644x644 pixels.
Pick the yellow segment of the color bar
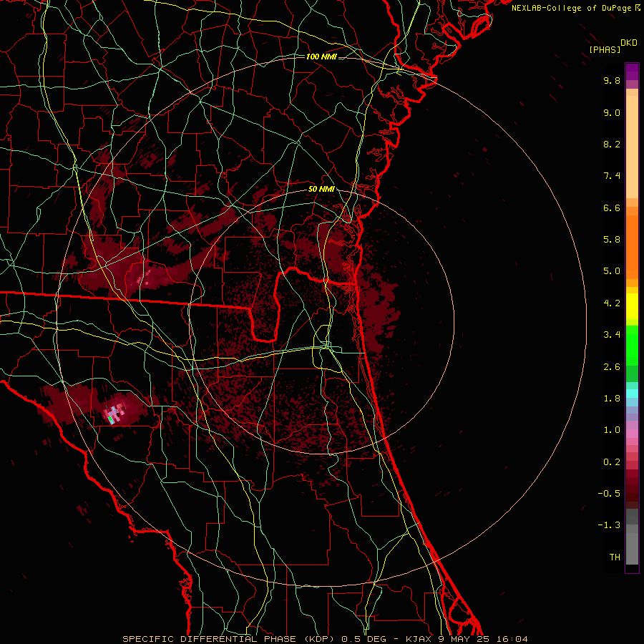pyautogui.click(x=632, y=306)
